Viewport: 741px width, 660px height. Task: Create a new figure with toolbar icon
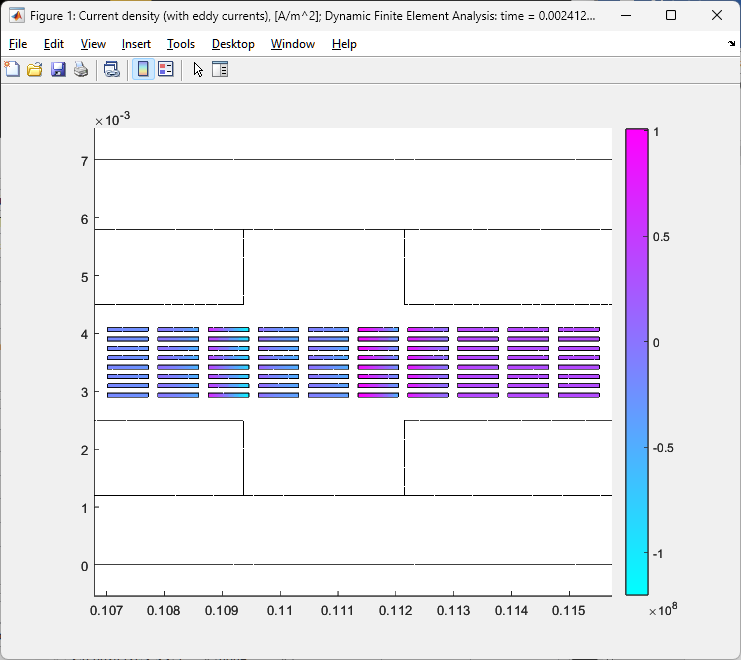(x=12, y=69)
